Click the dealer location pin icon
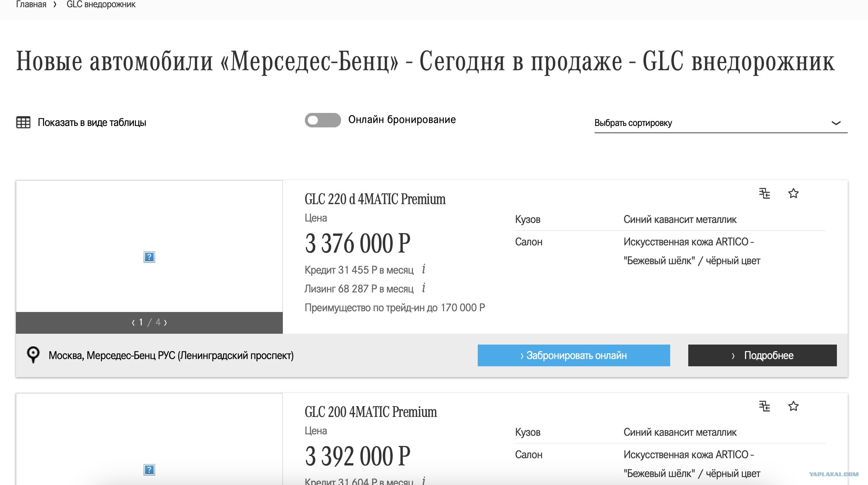Viewport: 868px width, 485px height. [33, 355]
